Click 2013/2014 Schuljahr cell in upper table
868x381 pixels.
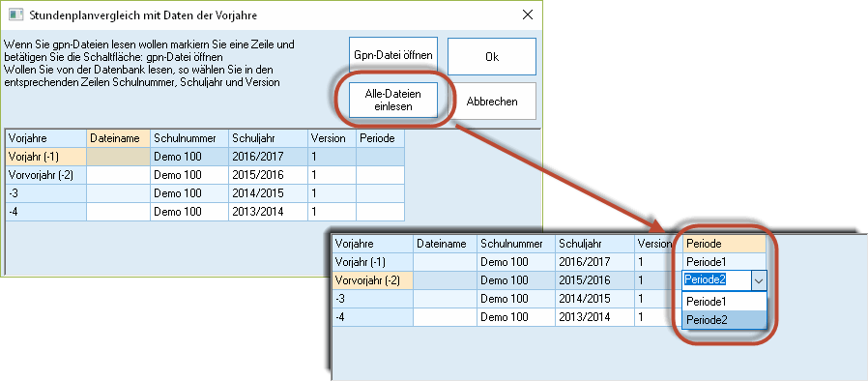click(269, 212)
